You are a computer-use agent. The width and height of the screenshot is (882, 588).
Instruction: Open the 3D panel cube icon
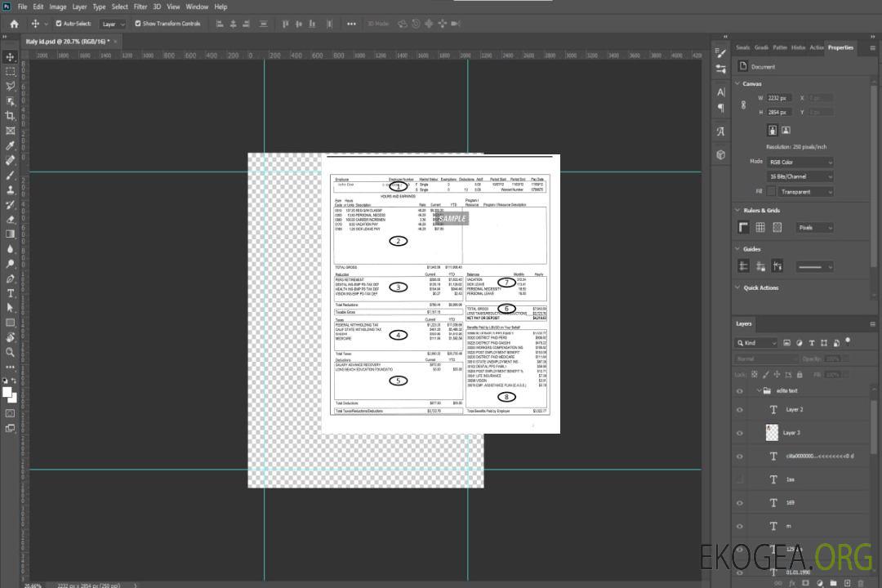720,154
